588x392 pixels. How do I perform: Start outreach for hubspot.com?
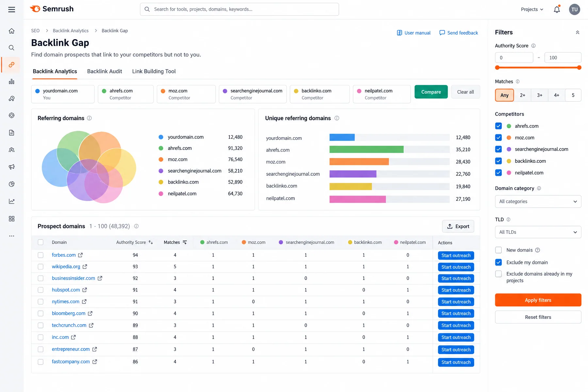tap(456, 290)
